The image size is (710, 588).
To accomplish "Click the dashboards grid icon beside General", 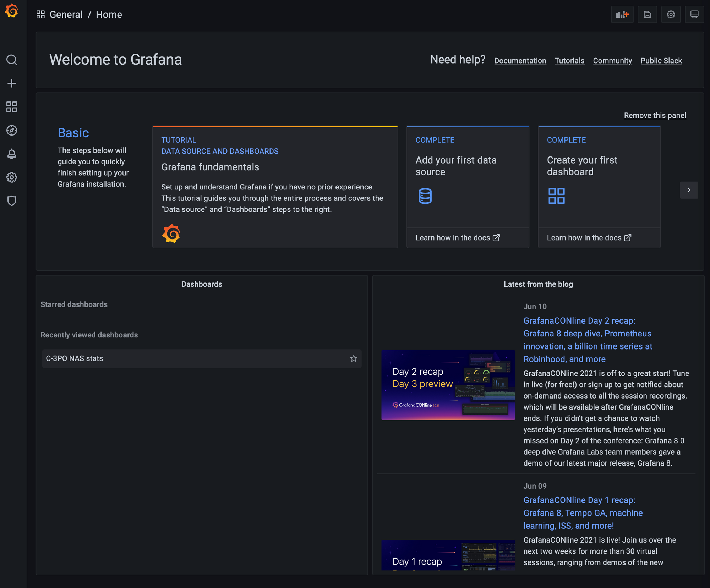I will (40, 15).
